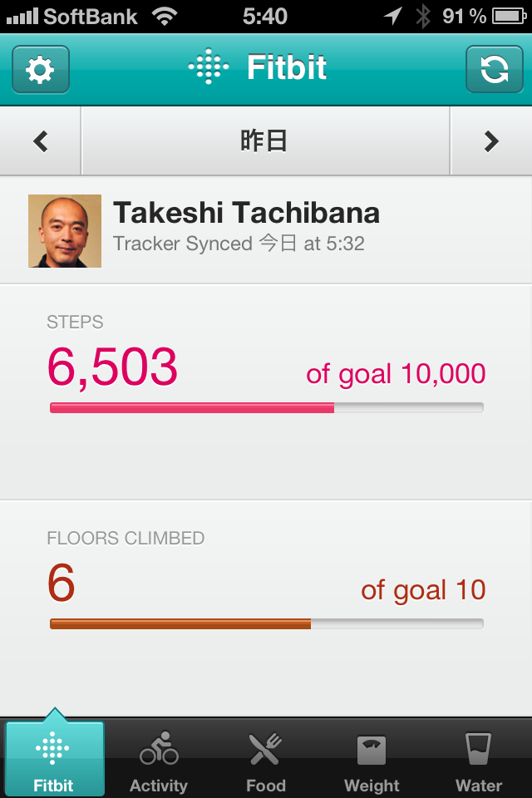532x798 pixels.
Task: Tap the floors goal 10 text
Action: pos(423,590)
